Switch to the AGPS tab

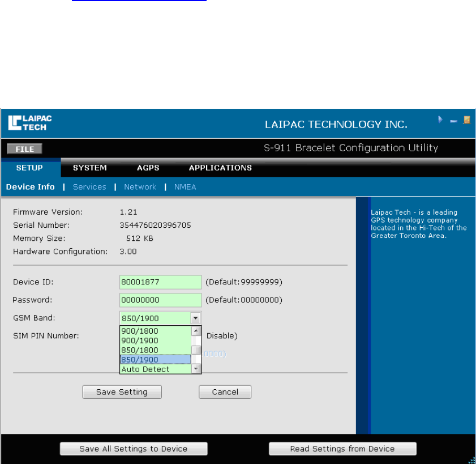148,168
